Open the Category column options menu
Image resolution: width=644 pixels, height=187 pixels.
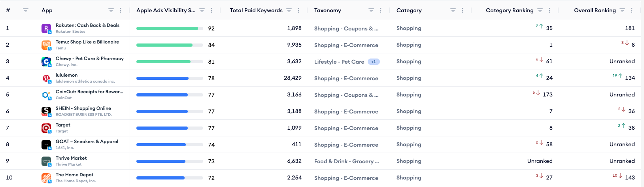coord(463,10)
